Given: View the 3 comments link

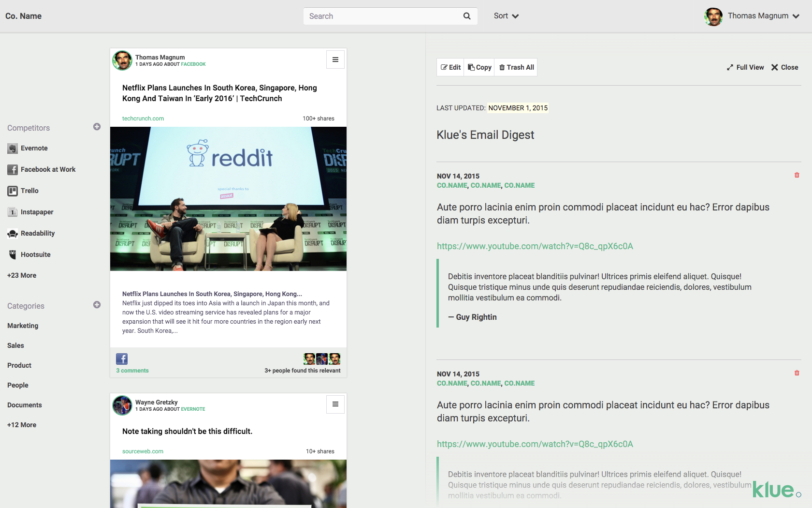Looking at the screenshot, I should click(132, 371).
